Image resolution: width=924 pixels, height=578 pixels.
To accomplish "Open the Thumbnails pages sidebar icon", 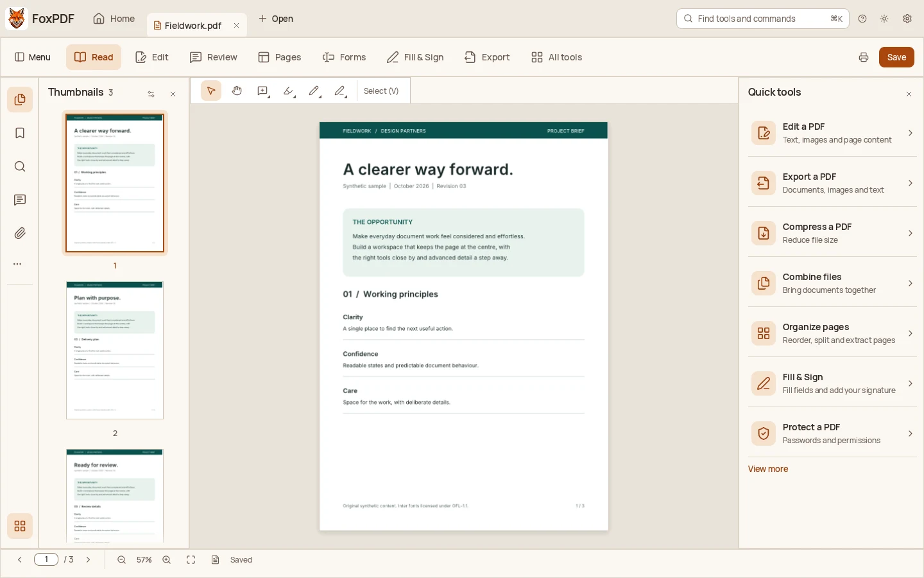I will [x=20, y=100].
